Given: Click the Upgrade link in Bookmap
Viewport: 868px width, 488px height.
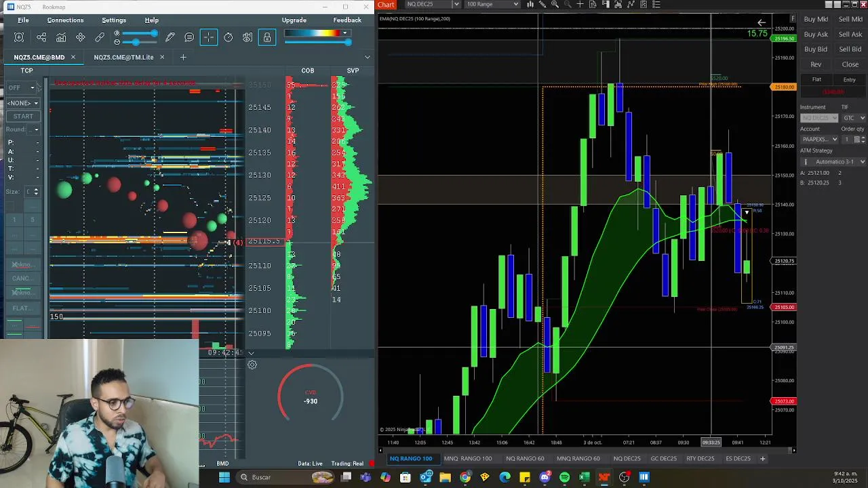Looking at the screenshot, I should pyautogui.click(x=294, y=20).
